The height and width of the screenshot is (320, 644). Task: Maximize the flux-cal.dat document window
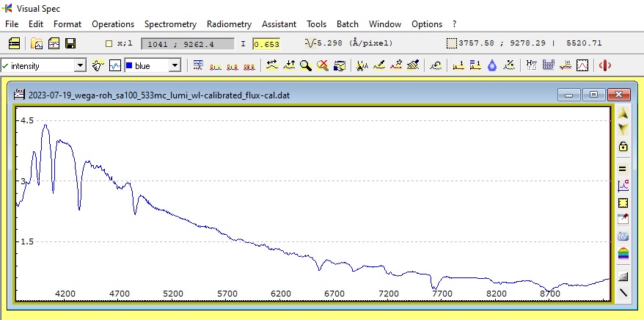tap(593, 95)
